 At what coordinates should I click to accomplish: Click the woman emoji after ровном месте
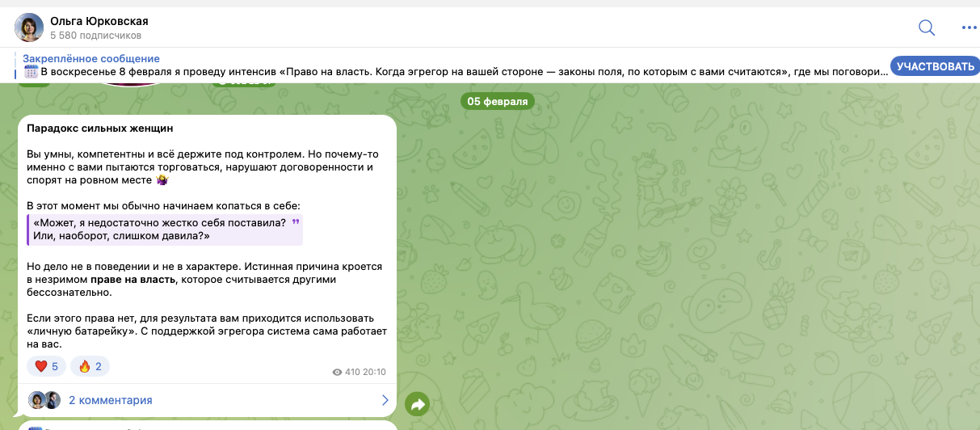162,181
